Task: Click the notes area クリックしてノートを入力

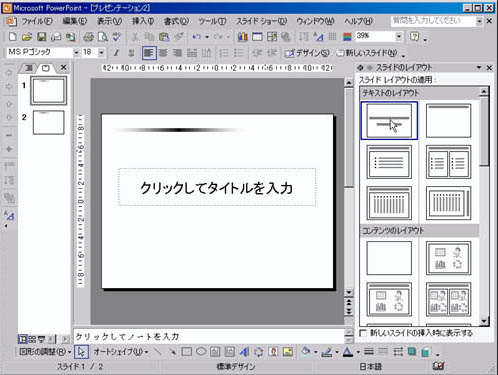Action: point(209,336)
